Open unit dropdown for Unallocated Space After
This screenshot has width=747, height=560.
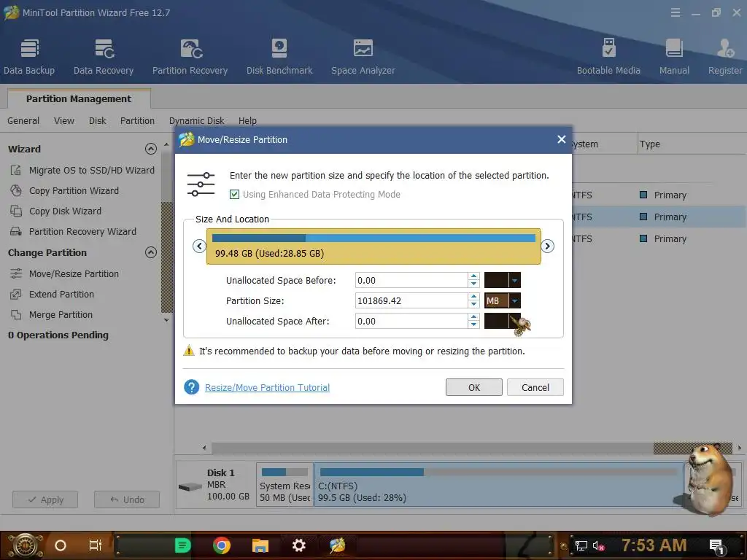click(514, 321)
